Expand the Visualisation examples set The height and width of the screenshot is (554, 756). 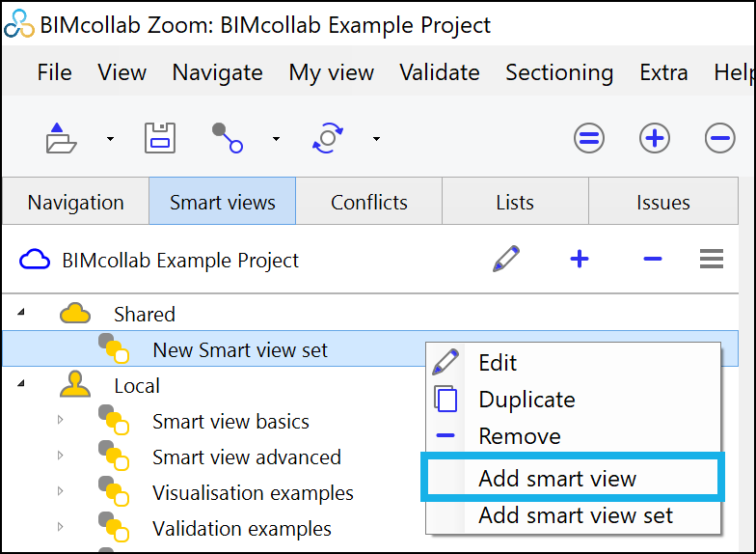point(60,490)
